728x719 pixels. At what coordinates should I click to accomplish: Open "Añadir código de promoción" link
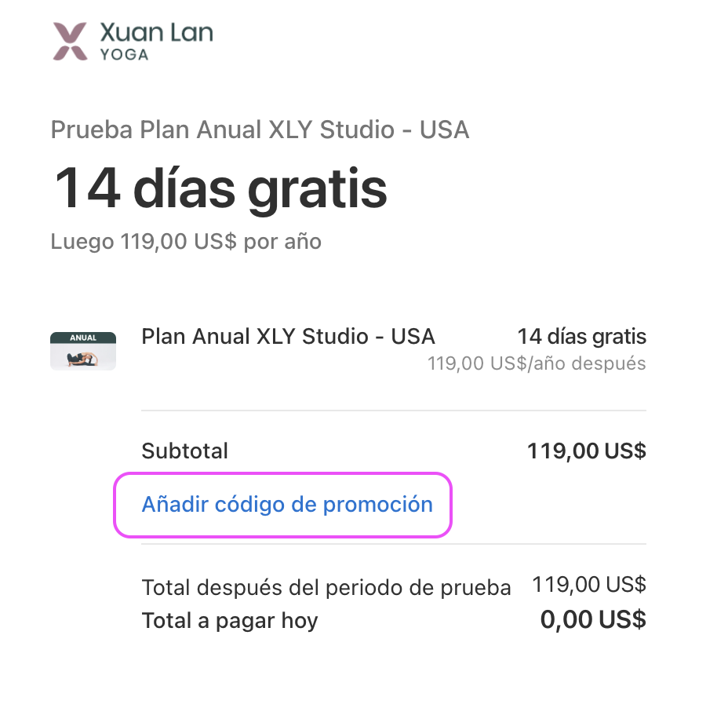click(x=286, y=504)
